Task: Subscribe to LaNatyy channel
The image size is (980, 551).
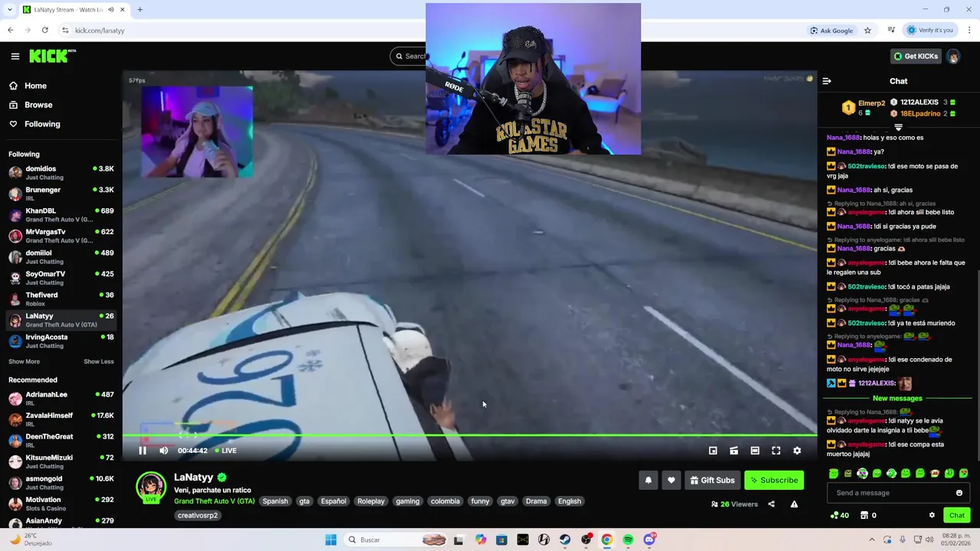Action: (774, 480)
